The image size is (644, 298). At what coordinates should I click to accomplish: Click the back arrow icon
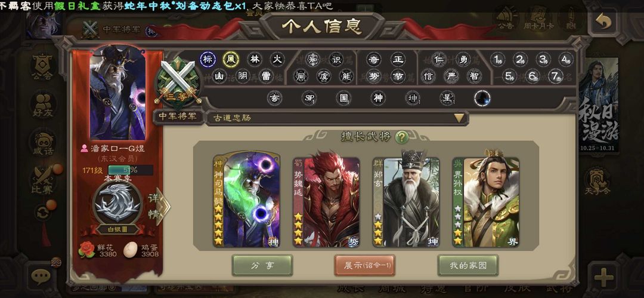coord(603,22)
